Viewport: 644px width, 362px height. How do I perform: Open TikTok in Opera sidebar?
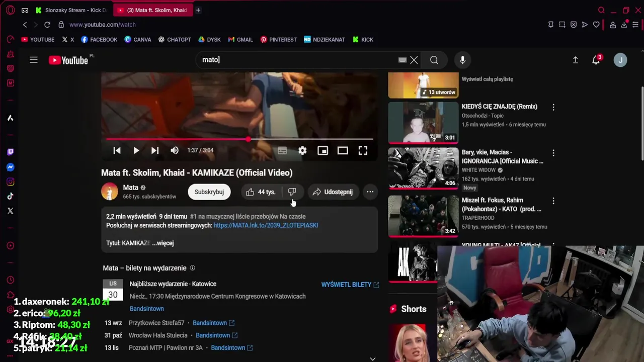[x=10, y=196]
